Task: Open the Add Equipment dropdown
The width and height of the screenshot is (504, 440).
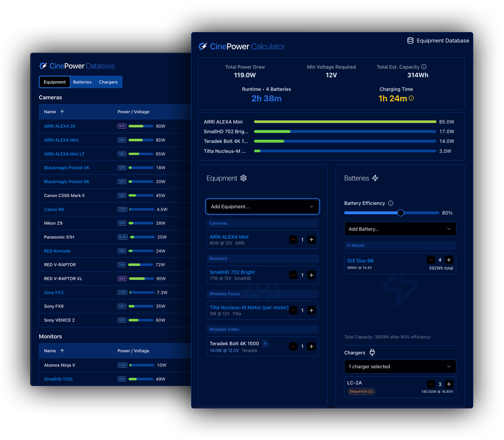Action: pos(262,206)
